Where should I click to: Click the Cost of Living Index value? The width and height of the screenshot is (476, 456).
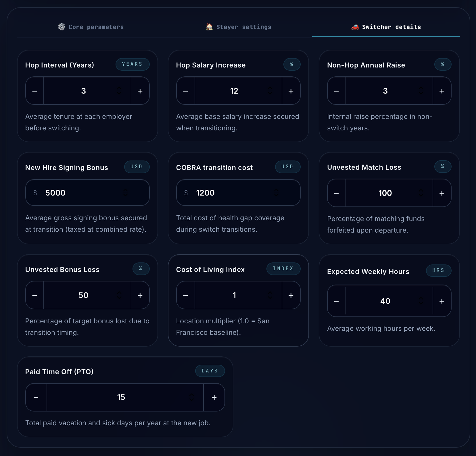[x=238, y=295]
